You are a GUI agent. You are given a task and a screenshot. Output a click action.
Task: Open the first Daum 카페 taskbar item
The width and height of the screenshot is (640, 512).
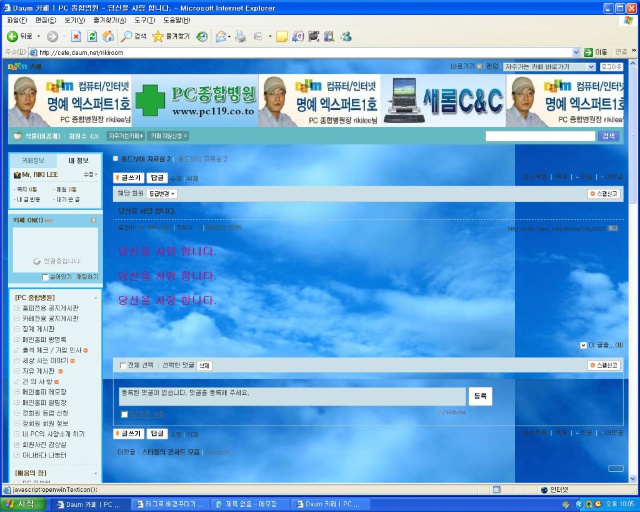click(91, 505)
